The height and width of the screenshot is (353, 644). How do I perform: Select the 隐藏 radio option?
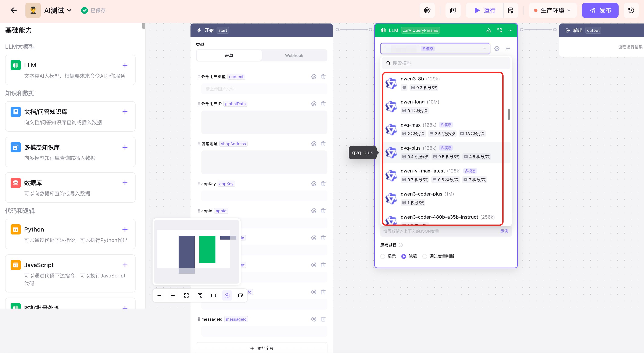pyautogui.click(x=404, y=256)
